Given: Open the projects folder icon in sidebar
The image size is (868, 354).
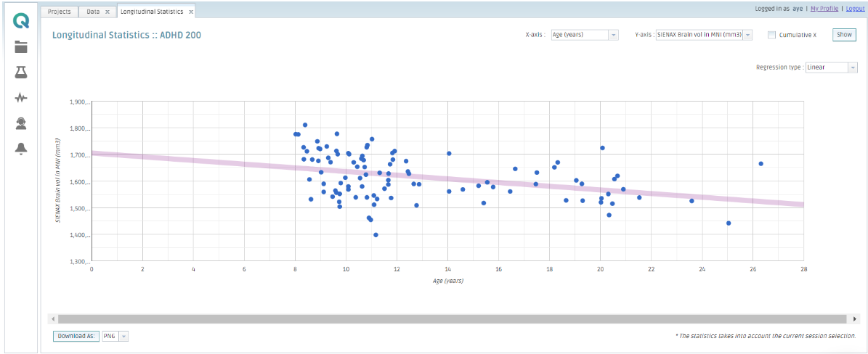Looking at the screenshot, I should [x=21, y=48].
